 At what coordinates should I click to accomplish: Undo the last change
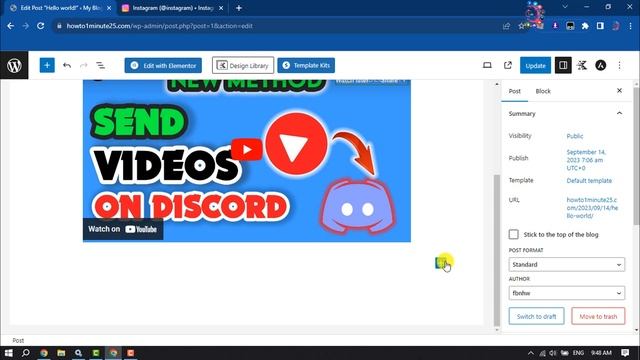point(67,65)
